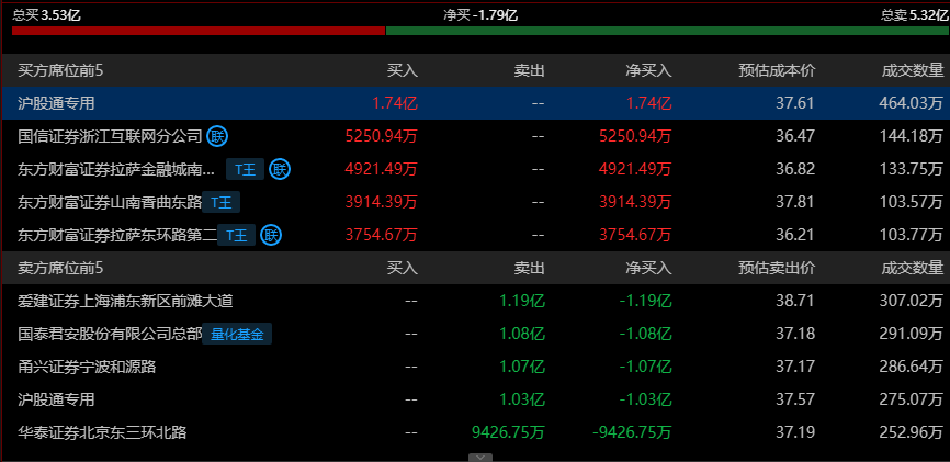Click 联 icon beside 国信证券浙江互联网分公司
This screenshot has height=462, width=950.
(217, 136)
